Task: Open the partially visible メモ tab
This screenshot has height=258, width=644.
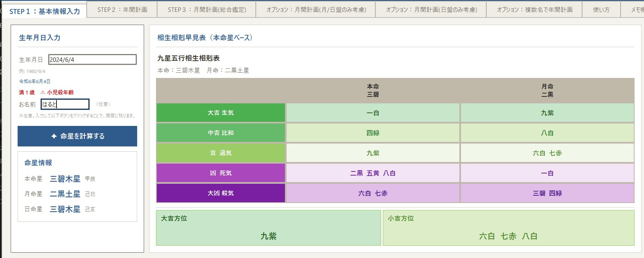Action: tap(633, 9)
